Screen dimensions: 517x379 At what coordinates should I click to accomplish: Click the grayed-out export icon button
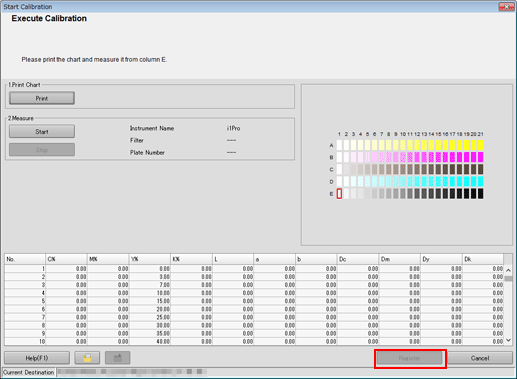(117, 358)
